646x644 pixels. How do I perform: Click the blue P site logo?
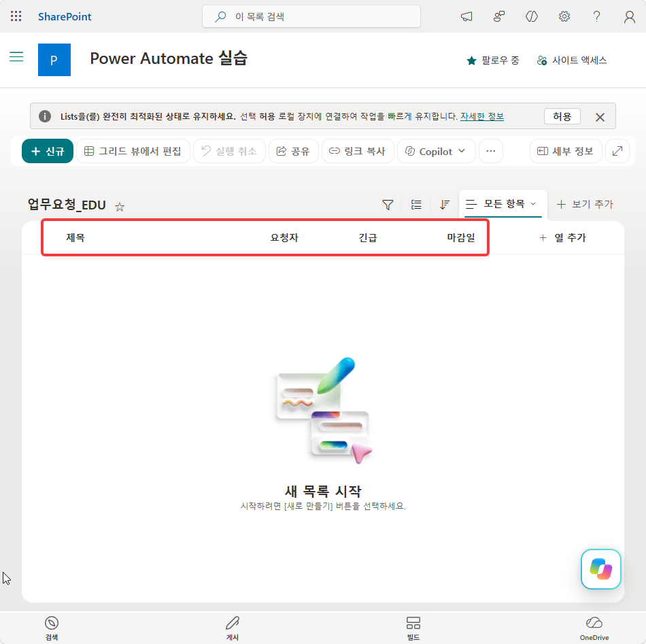pyautogui.click(x=54, y=60)
